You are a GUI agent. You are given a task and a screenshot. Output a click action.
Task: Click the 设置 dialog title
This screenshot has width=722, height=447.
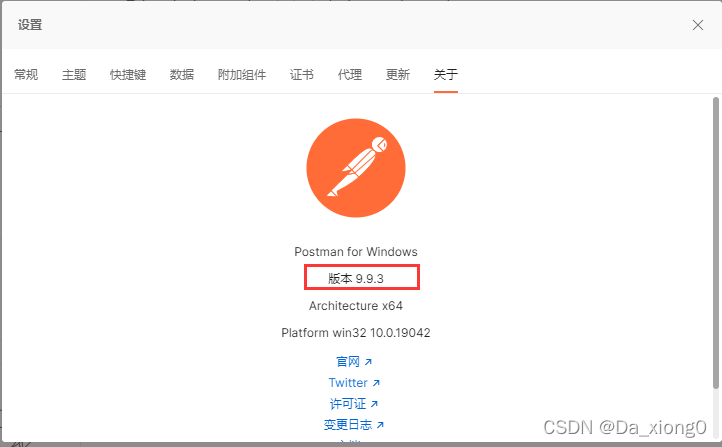(30, 25)
